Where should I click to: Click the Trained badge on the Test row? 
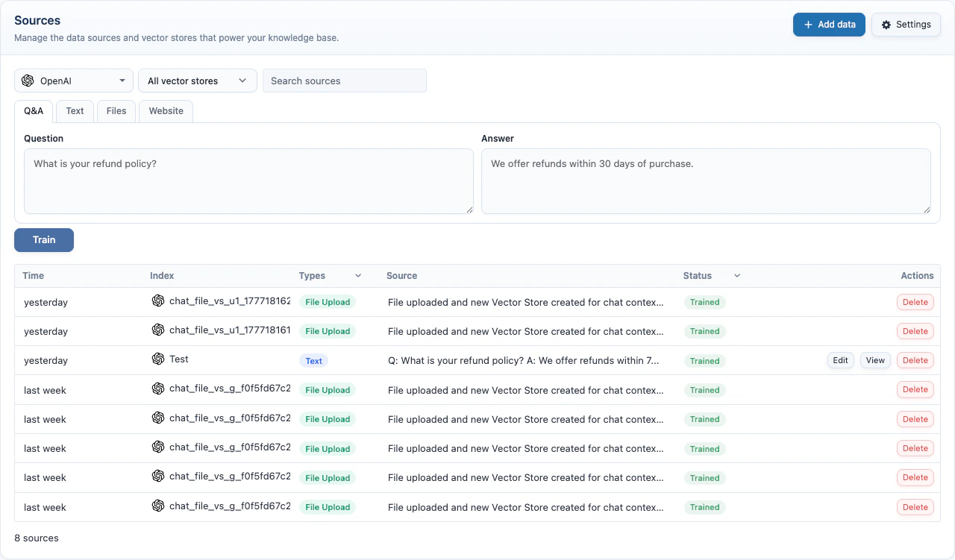[704, 360]
